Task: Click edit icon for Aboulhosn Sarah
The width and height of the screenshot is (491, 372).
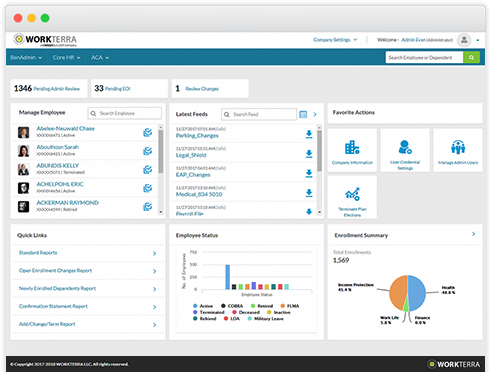Action: click(147, 151)
